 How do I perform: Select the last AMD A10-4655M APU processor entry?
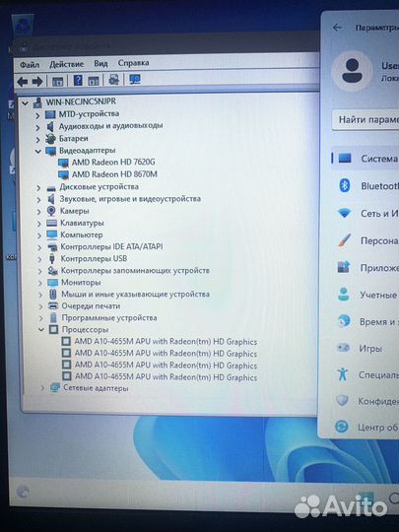tap(166, 377)
